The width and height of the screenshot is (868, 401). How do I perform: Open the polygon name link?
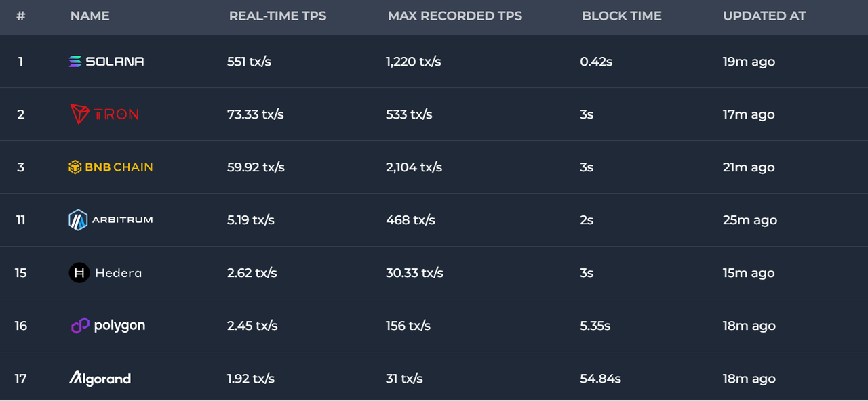pos(119,326)
